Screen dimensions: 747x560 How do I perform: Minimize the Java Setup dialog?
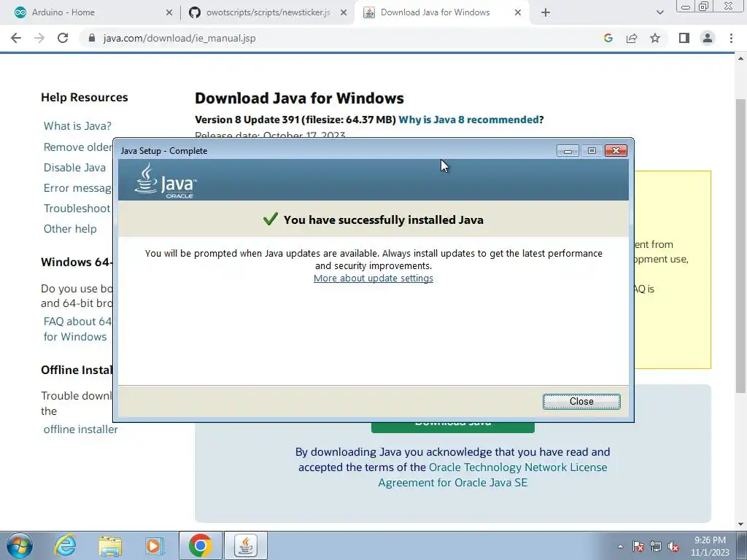[568, 151]
